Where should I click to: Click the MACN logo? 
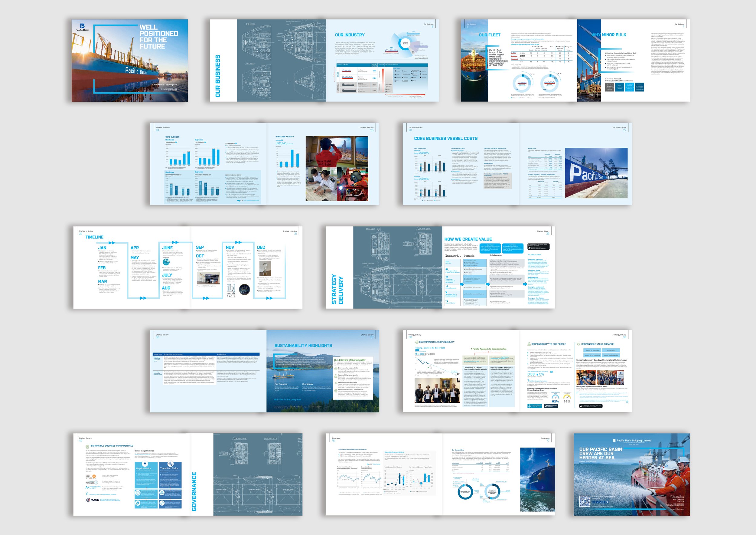point(93,500)
